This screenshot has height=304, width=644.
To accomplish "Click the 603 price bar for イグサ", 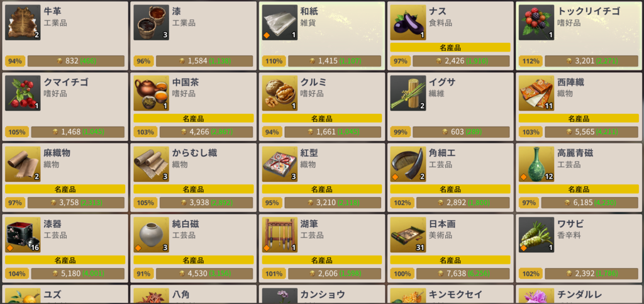I will coord(461,132).
